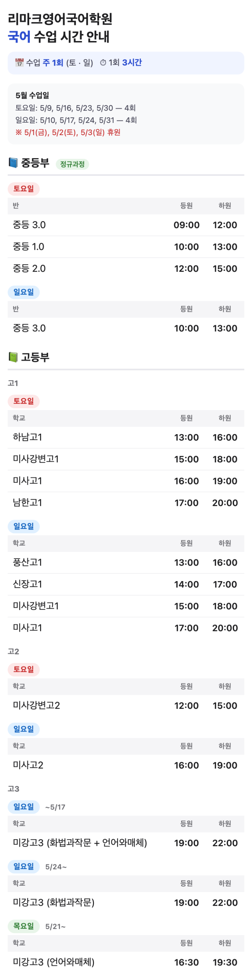The width and height of the screenshot is (252, 980).
Task: Click the green 목요일 day badge
Action: [x=23, y=926]
